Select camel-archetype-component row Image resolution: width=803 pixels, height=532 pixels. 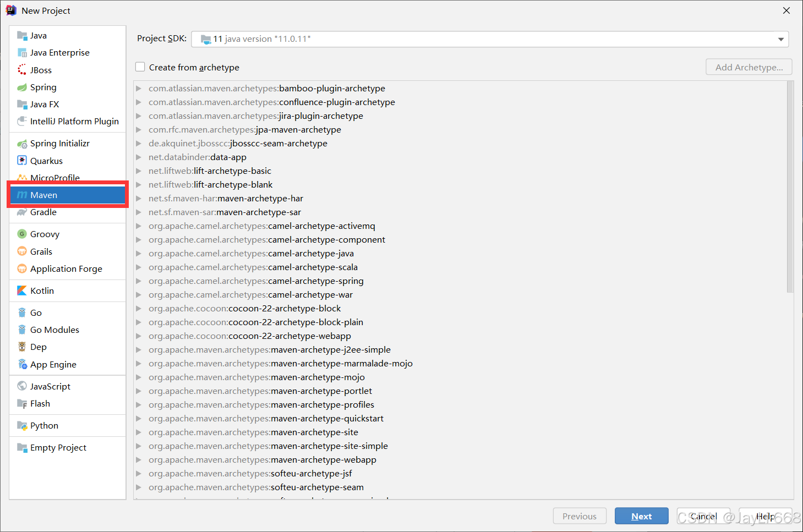(267, 240)
